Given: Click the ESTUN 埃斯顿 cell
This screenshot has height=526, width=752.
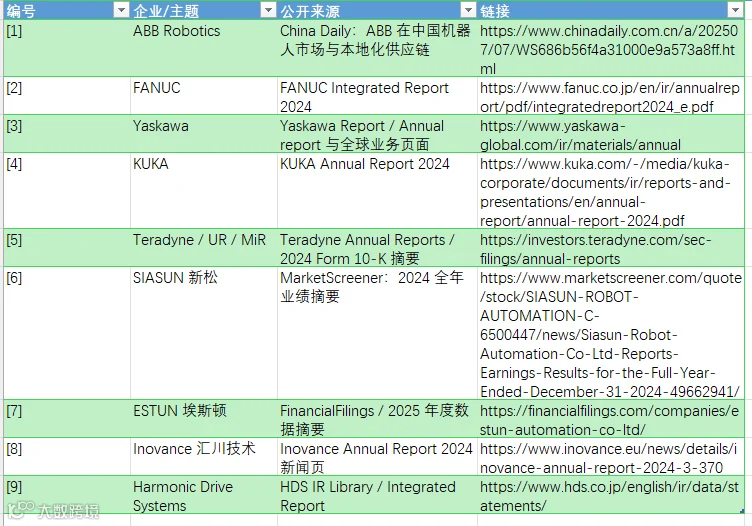Looking at the screenshot, I should tap(203, 419).
